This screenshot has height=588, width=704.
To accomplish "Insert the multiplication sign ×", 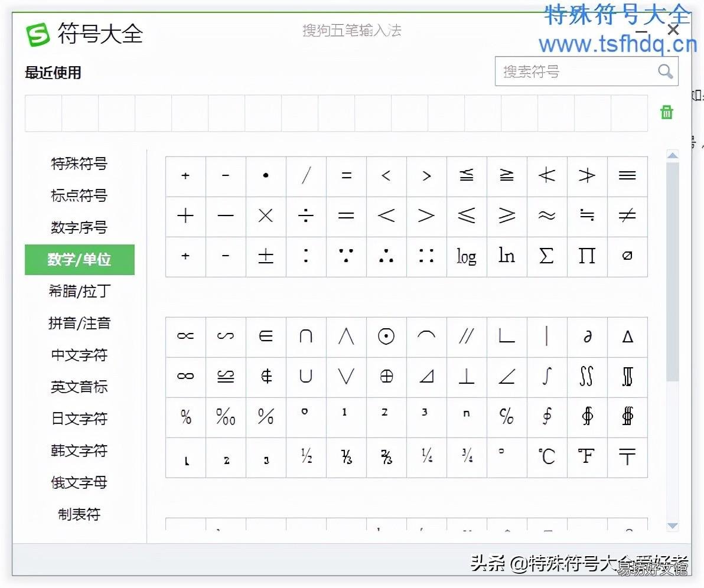I will click(266, 216).
